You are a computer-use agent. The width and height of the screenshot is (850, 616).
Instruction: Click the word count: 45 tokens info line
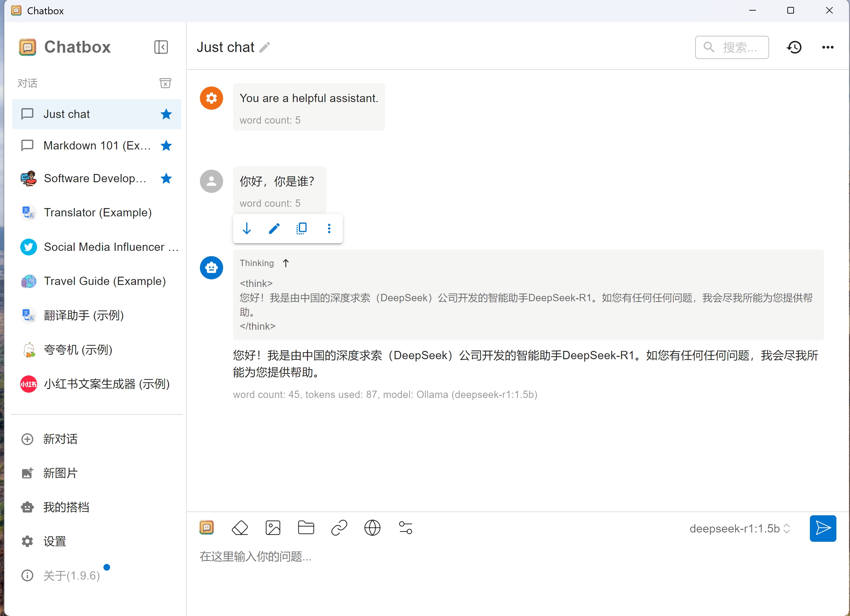[x=385, y=395]
